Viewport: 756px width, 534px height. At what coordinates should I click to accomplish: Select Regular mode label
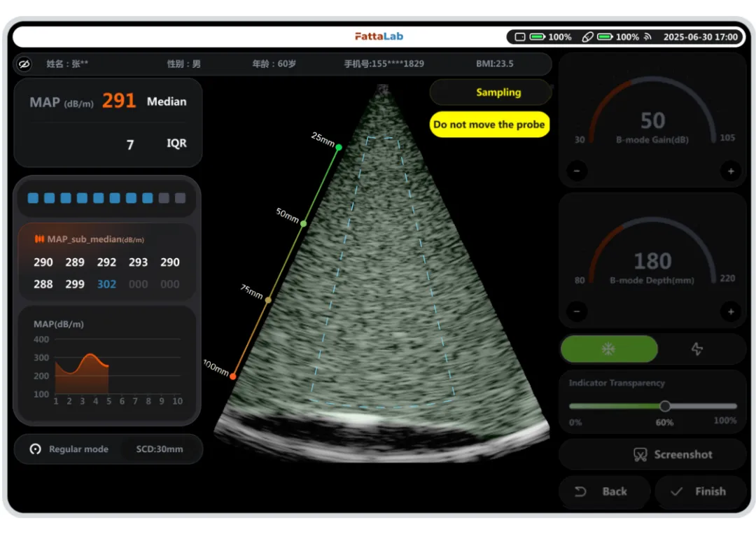tap(78, 449)
